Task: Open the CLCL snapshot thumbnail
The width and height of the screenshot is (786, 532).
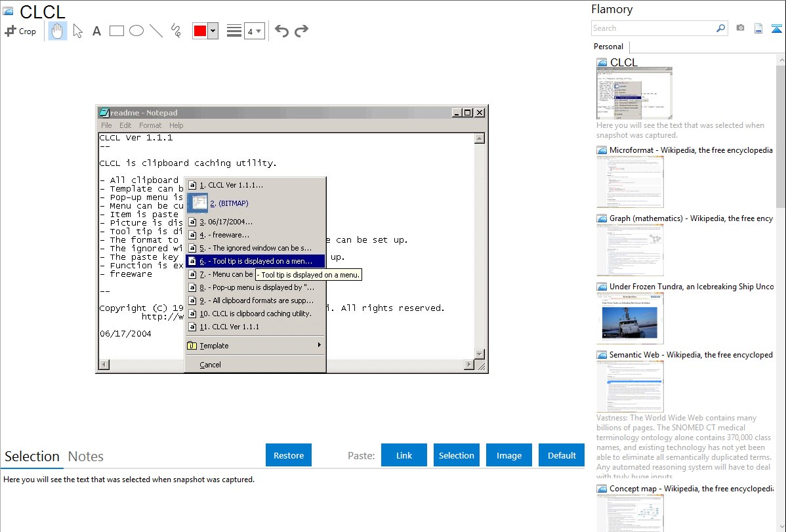Action: coord(634,94)
